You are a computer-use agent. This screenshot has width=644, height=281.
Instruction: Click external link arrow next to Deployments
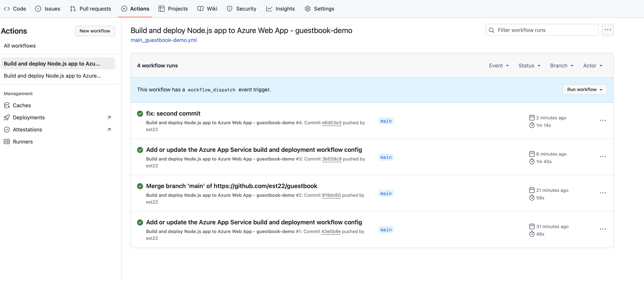pos(109,117)
